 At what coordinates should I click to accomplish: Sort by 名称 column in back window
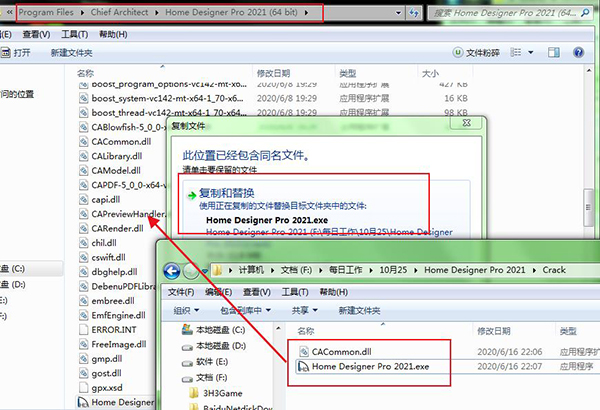click(x=85, y=73)
